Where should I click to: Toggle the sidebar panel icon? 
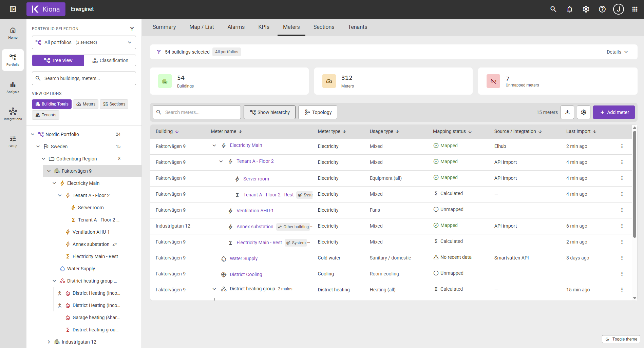[13, 9]
